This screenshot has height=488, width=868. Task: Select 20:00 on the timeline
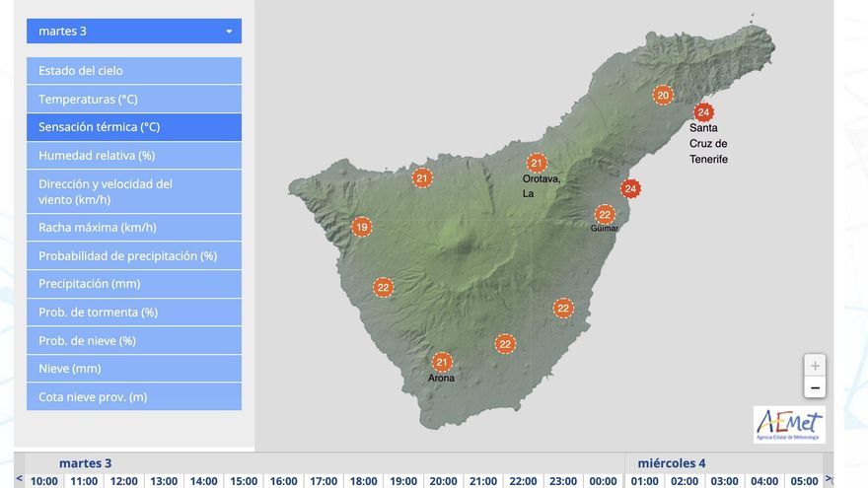(444, 481)
